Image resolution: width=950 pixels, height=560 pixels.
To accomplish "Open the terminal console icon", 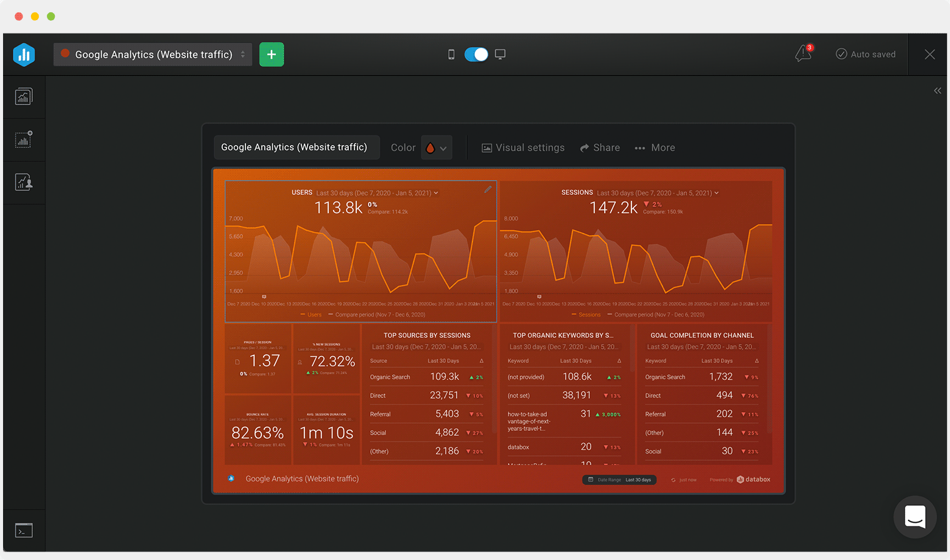I will click(x=24, y=531).
